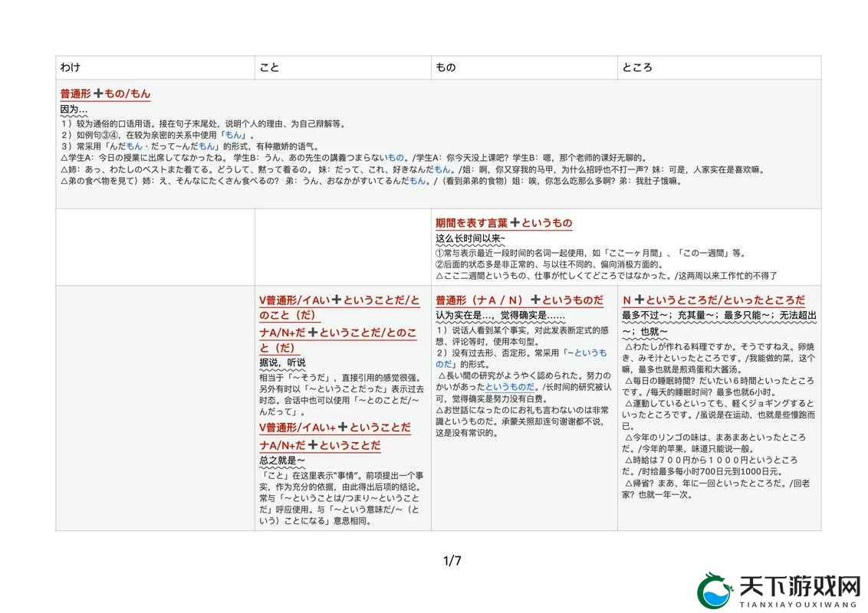Select the note line starting 1）较为通俗的口语用语

point(202,123)
